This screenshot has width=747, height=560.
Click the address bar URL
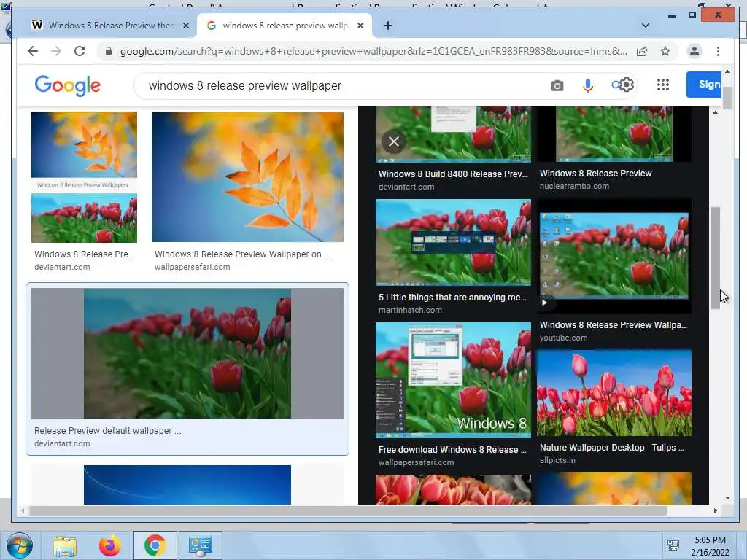click(373, 51)
